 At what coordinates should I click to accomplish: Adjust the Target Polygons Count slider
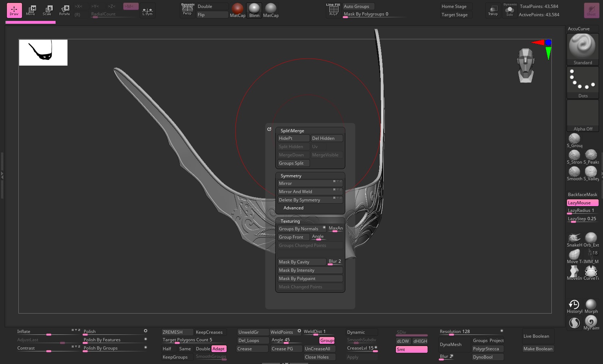pyautogui.click(x=194, y=341)
